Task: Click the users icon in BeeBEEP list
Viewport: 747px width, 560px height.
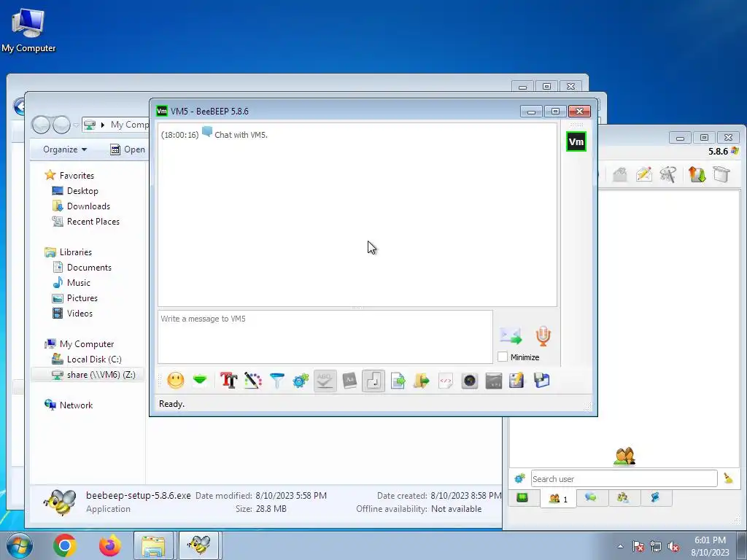Action: click(x=624, y=456)
